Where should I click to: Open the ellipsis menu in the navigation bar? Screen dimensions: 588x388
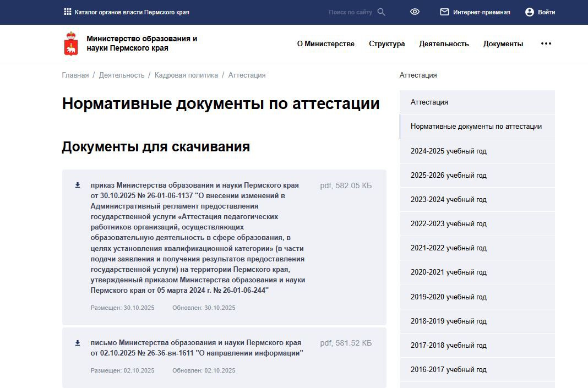(545, 43)
